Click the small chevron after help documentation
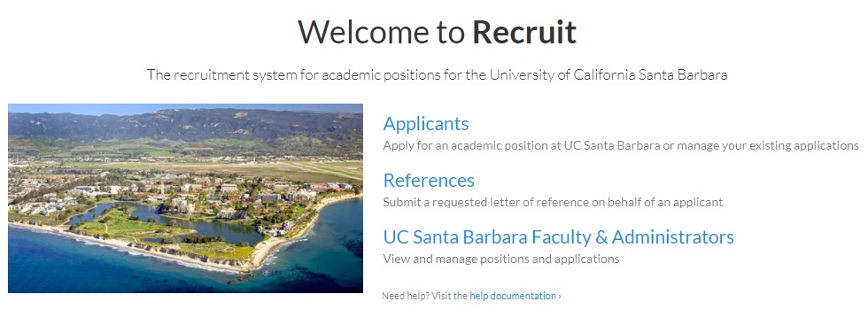 [x=560, y=296]
